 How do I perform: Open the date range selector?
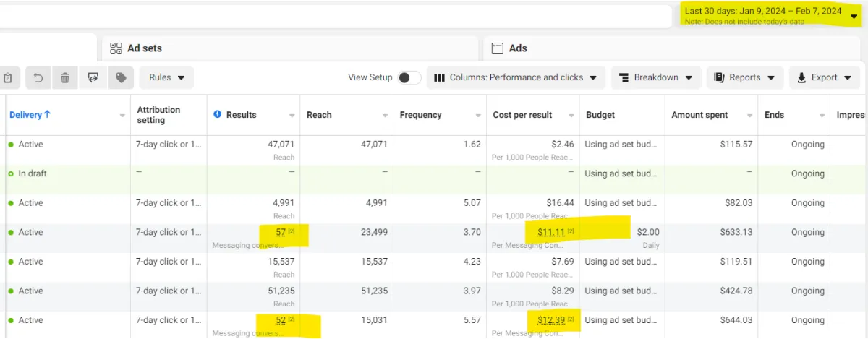770,15
